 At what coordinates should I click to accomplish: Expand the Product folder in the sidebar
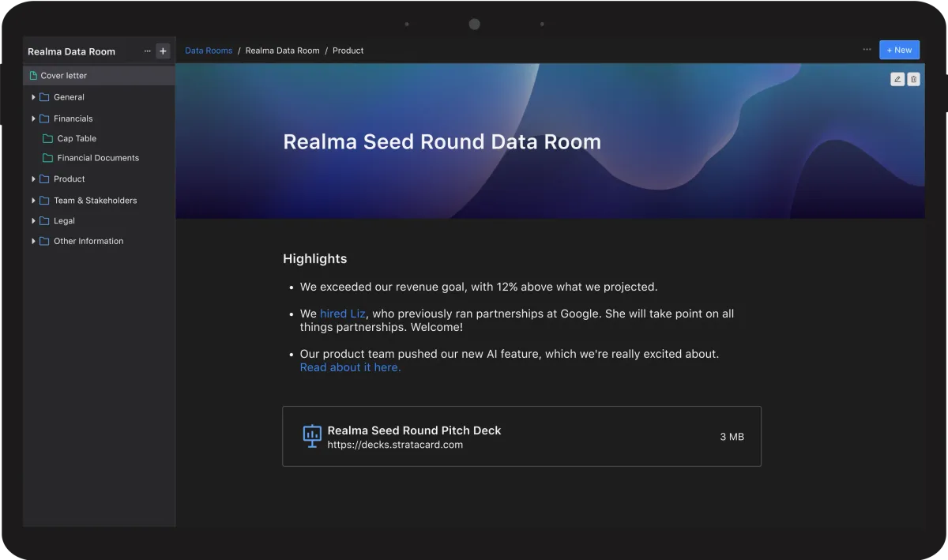[32, 179]
